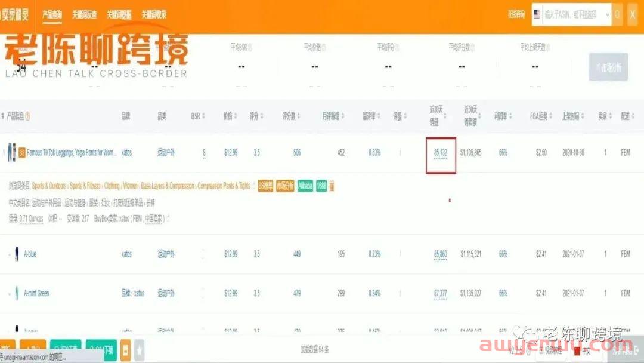
Task: Click the ASIN search input field
Action: click(574, 15)
